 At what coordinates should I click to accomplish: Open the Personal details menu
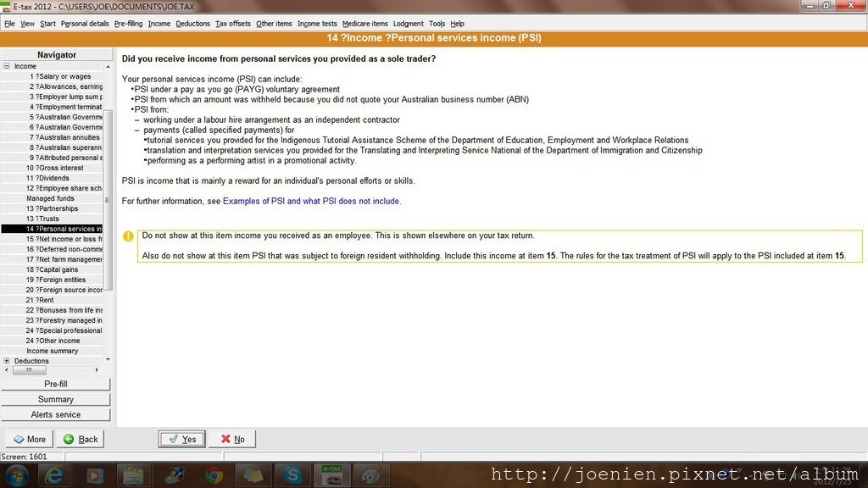pyautogui.click(x=85, y=24)
